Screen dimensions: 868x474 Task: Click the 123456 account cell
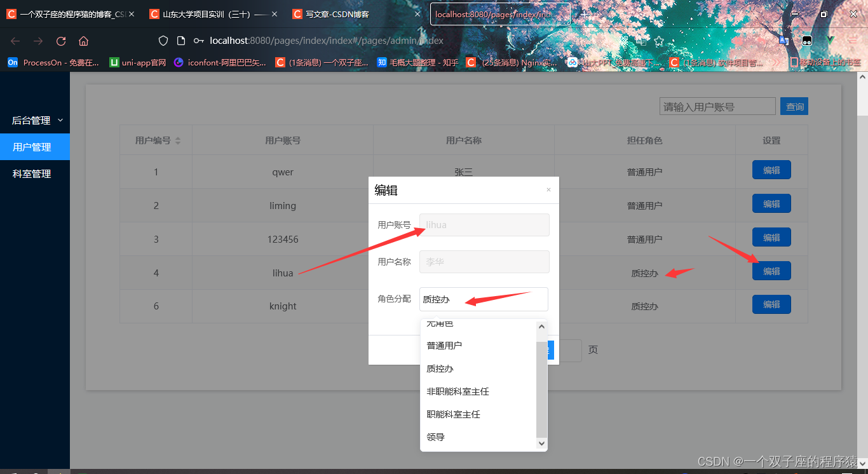tap(283, 240)
